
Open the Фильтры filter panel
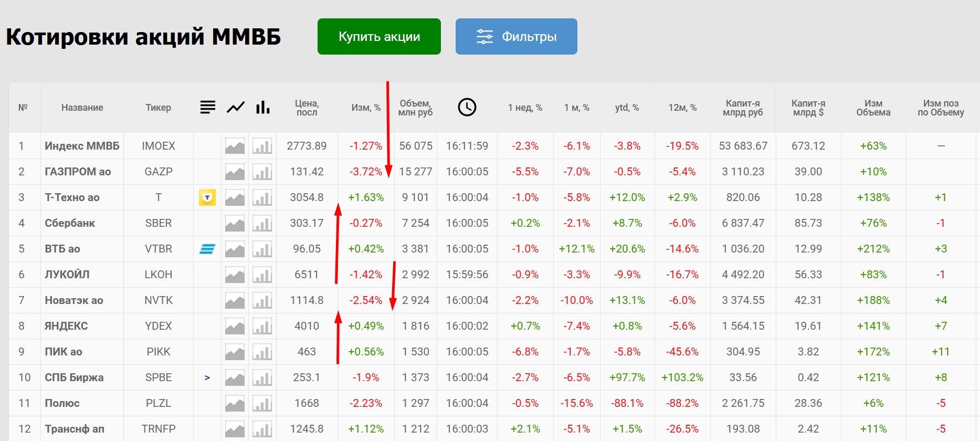point(517,37)
